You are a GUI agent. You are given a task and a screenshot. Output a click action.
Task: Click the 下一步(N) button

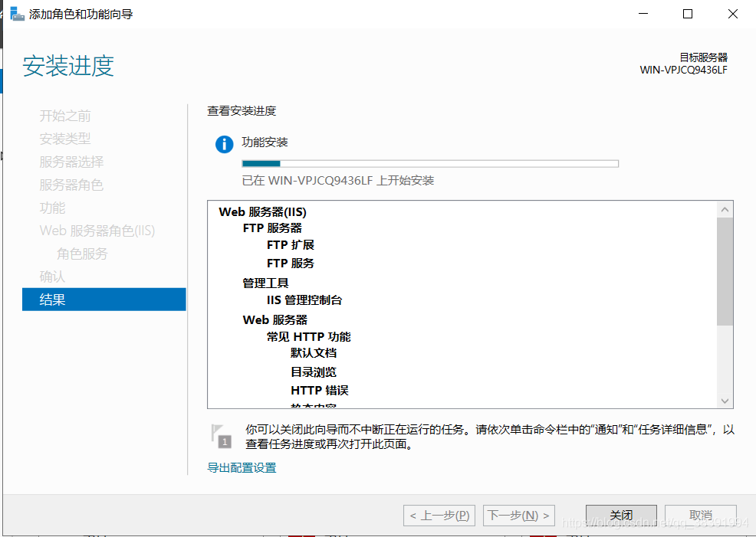pyautogui.click(x=519, y=516)
